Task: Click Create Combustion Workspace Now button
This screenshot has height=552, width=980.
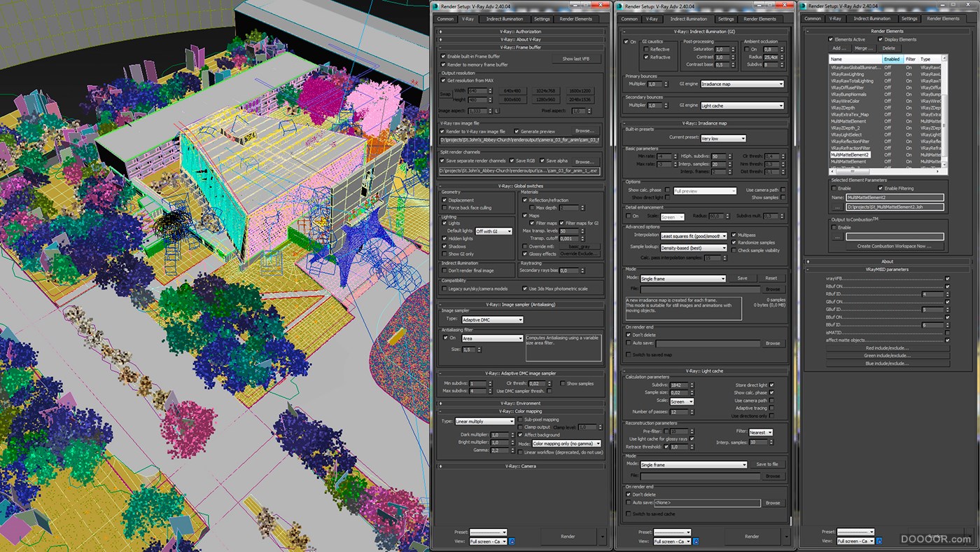Action: pos(895,246)
